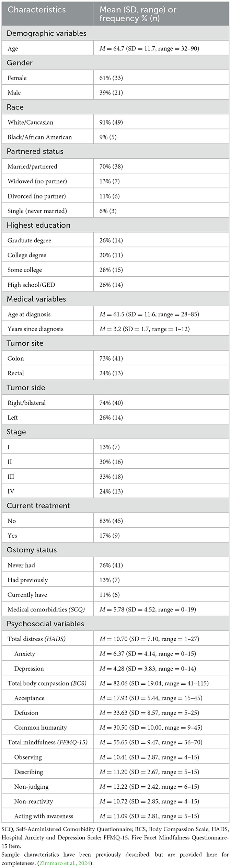Click the Graduate degree row label
Image resolution: width=231 pixels, height=868 pixels.
click(29, 240)
